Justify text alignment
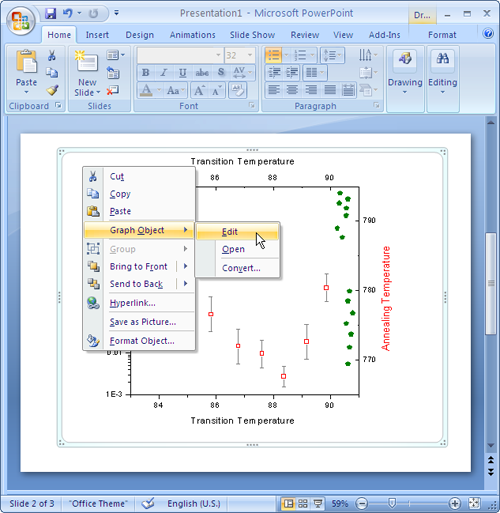This screenshot has width=500, height=513. pos(330,90)
